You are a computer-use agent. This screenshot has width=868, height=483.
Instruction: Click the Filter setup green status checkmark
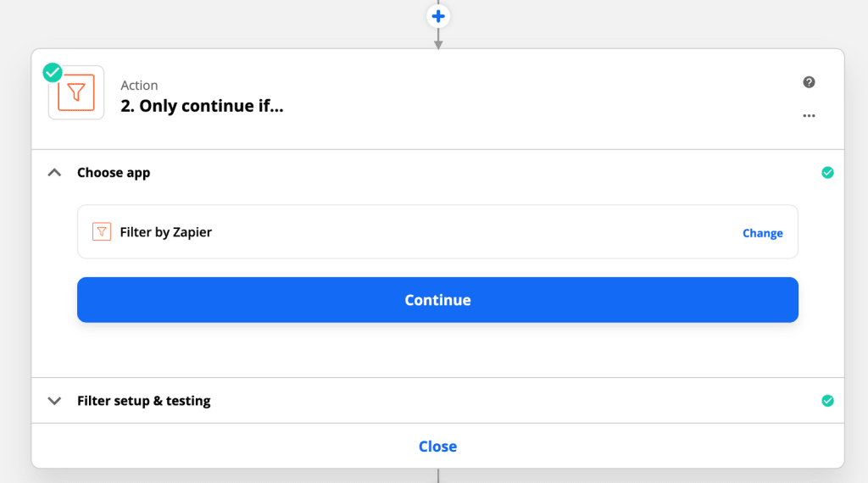pos(827,401)
